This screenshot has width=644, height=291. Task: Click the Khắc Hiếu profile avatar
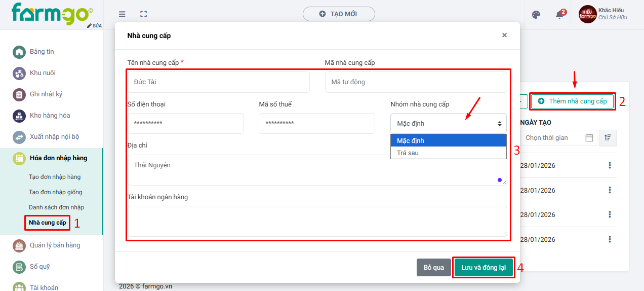(588, 14)
